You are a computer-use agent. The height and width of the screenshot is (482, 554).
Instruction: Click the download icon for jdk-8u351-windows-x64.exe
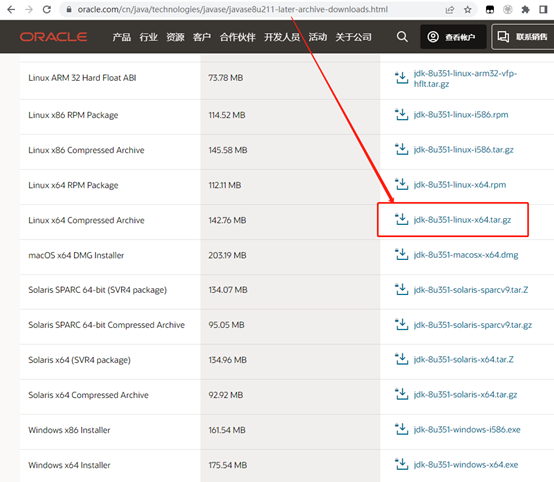(x=401, y=465)
